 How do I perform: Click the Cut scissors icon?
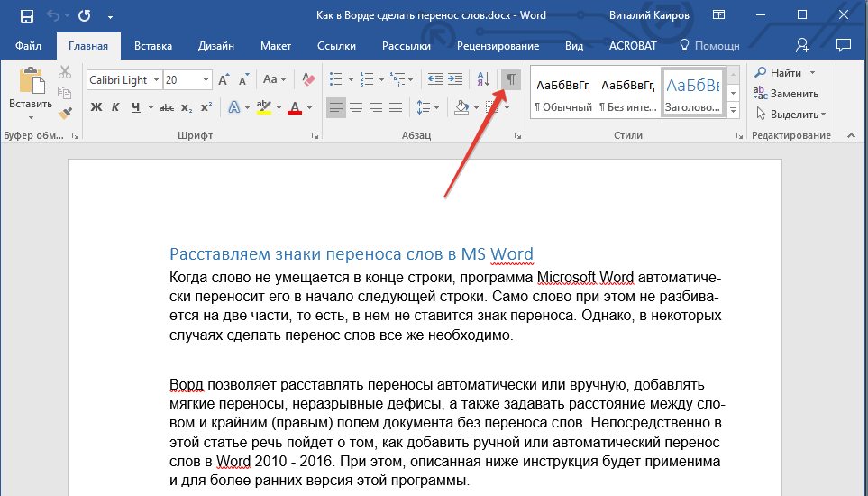tap(65, 73)
